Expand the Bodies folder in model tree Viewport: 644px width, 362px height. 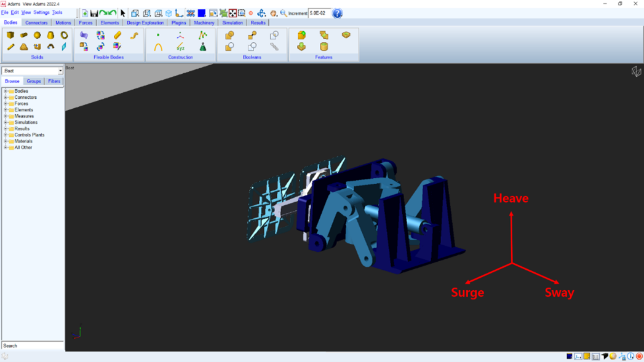coord(6,91)
